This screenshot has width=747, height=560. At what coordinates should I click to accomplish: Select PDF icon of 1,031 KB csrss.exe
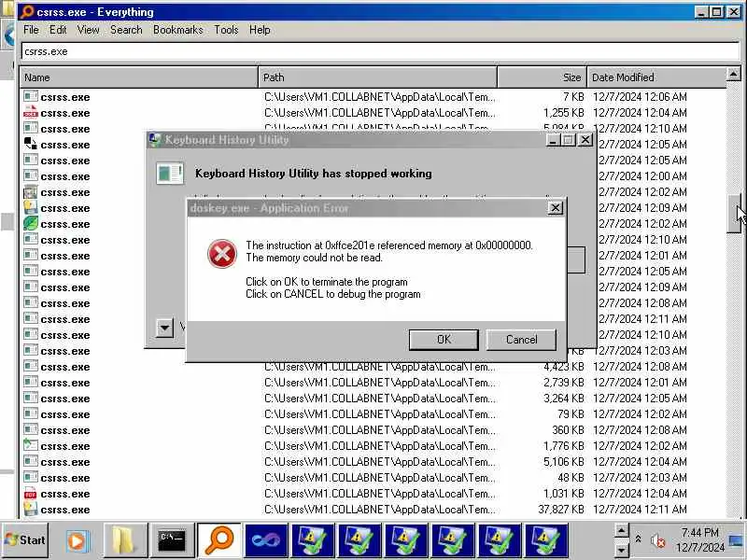tap(31, 494)
